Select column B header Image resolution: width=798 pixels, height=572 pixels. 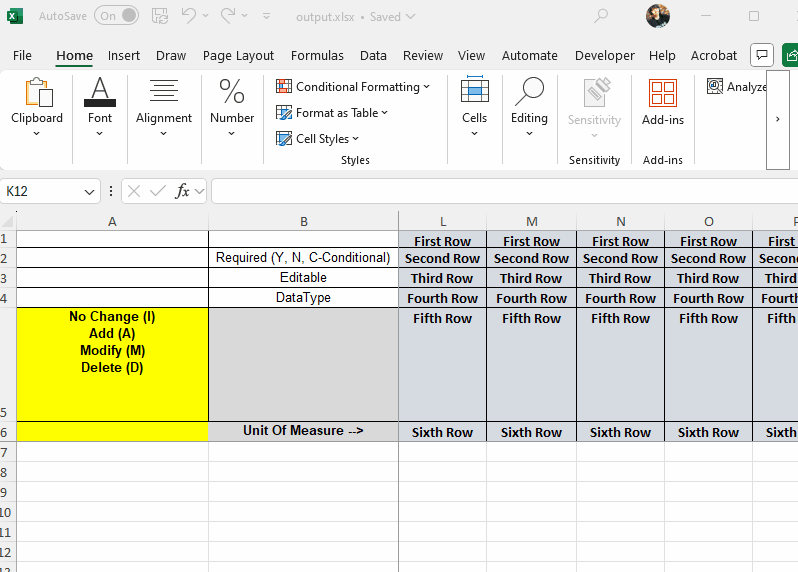click(x=304, y=221)
